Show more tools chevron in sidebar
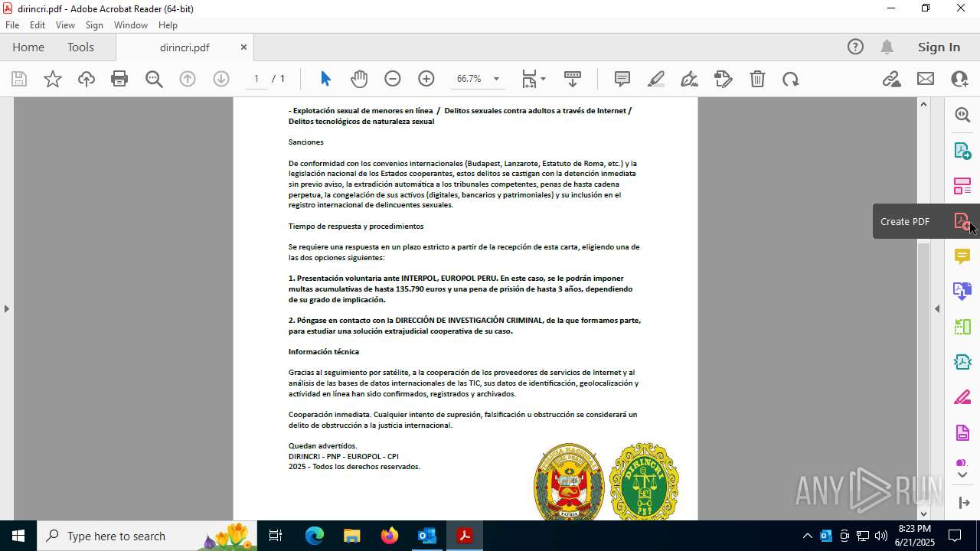 (962, 475)
